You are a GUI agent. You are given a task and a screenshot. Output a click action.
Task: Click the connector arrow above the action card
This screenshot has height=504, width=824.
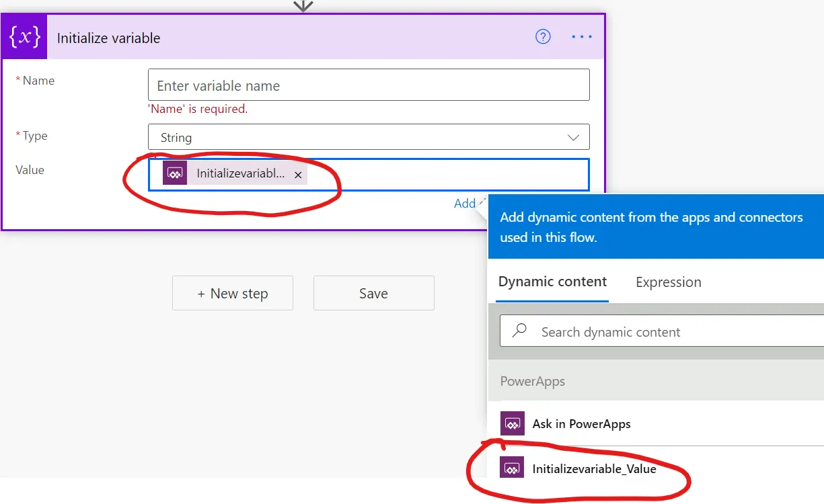click(x=303, y=6)
